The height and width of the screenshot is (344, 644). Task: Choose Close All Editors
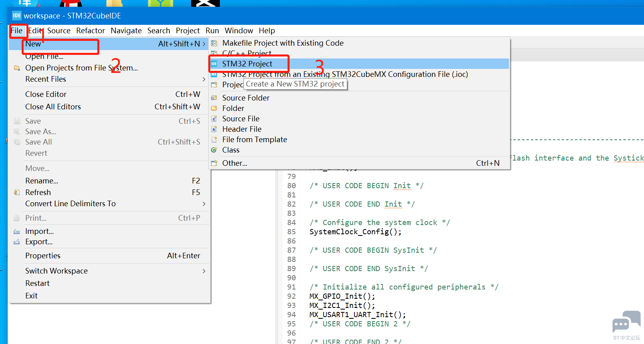109,107
